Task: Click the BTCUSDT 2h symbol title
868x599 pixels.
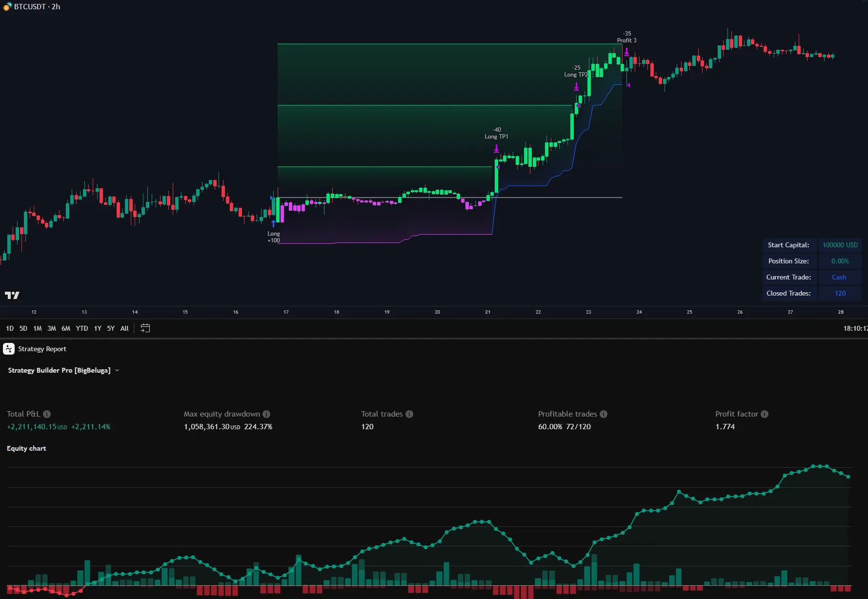Action: coord(37,7)
